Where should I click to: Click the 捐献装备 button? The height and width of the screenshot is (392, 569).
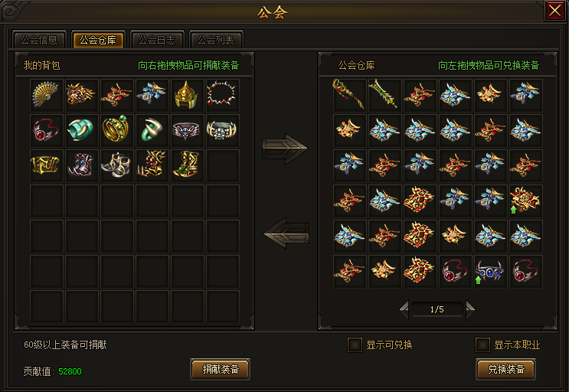point(221,369)
